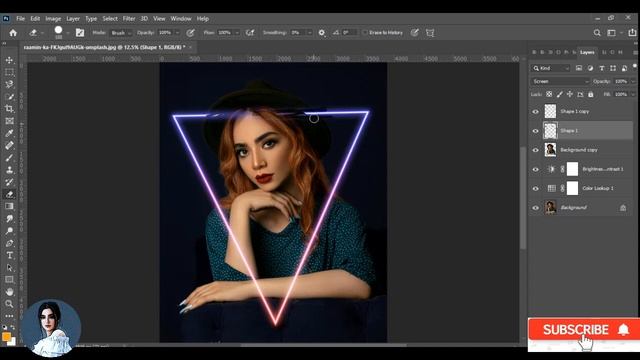640x360 pixels.
Task: Open the Opacity slider arrow in options bar
Action: pos(177,33)
